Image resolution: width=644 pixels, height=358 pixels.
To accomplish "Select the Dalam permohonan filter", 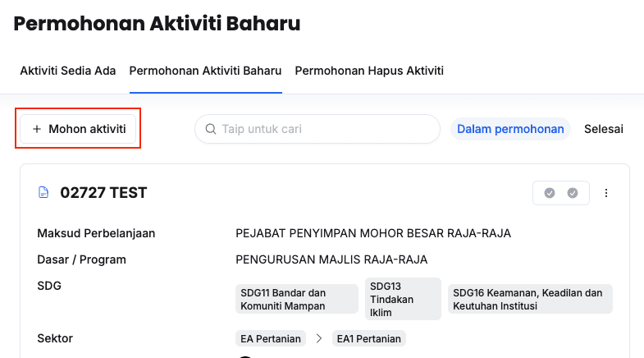I will tap(510, 129).
